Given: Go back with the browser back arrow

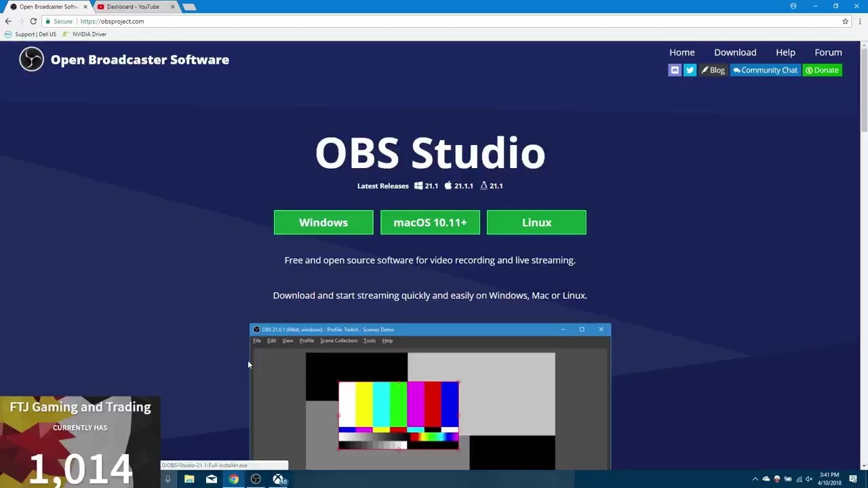Looking at the screenshot, I should pyautogui.click(x=8, y=21).
